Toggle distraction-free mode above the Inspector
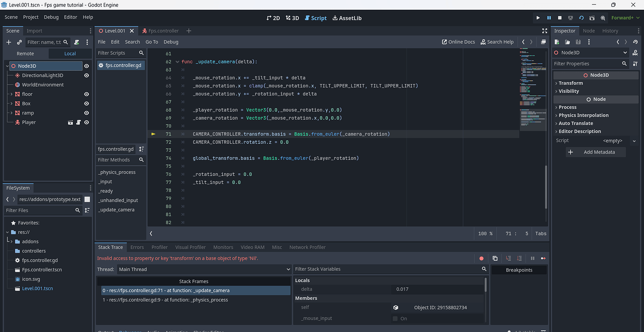 pyautogui.click(x=545, y=31)
